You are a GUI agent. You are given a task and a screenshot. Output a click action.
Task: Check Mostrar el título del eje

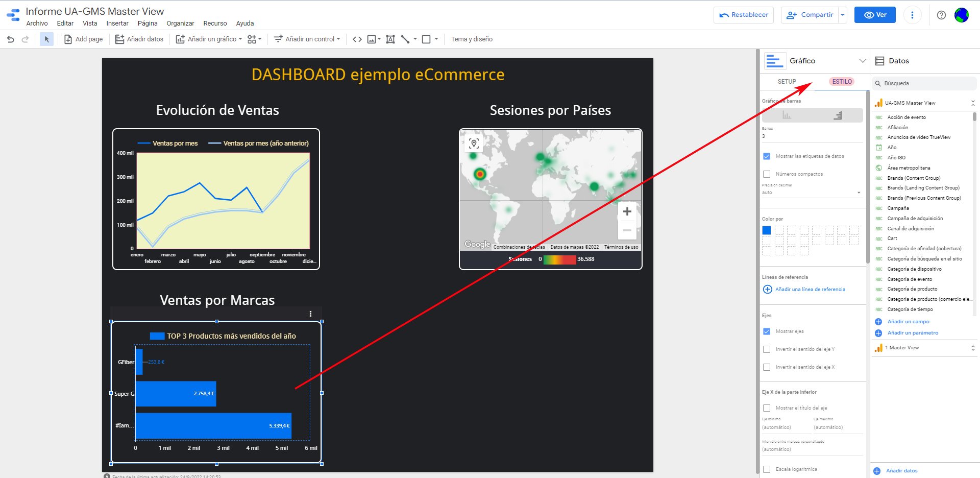pyautogui.click(x=767, y=408)
